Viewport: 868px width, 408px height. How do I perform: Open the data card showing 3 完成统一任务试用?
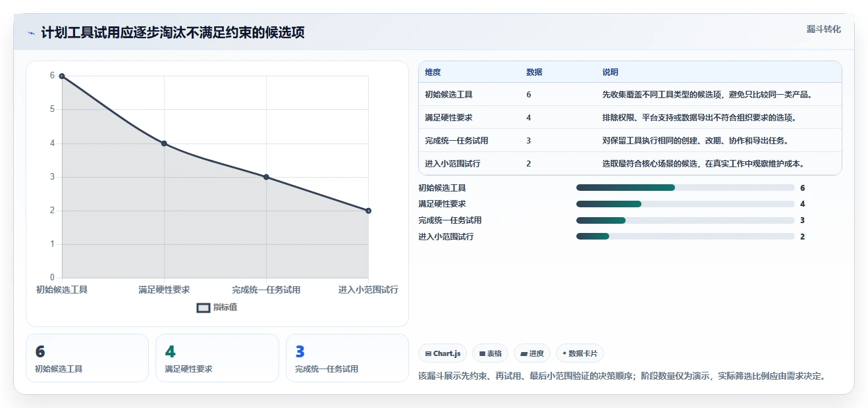pyautogui.click(x=347, y=358)
